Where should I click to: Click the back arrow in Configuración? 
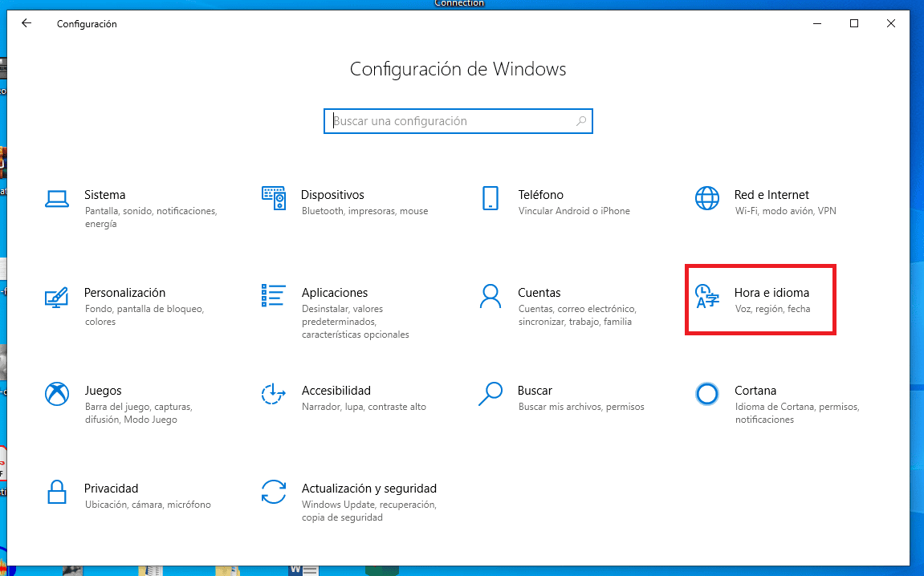pos(26,23)
